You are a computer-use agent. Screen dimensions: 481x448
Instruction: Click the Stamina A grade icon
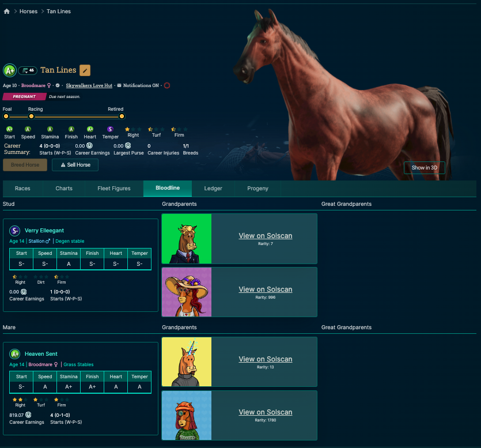(x=50, y=129)
